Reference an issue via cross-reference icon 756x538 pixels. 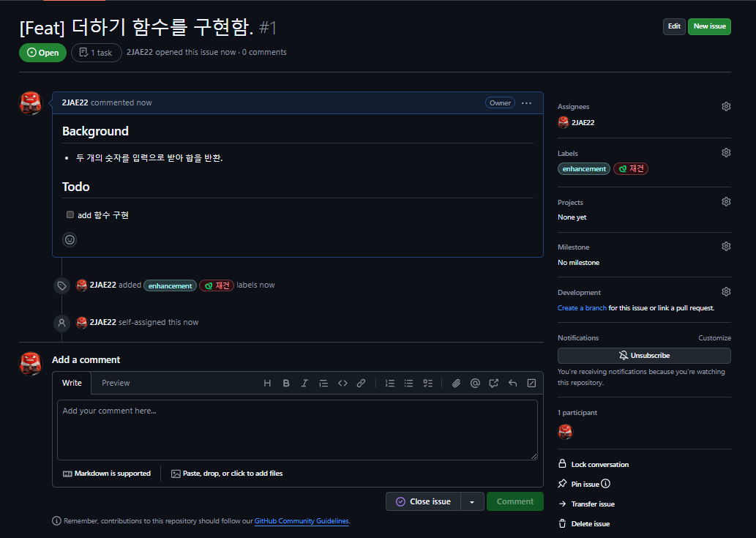pos(494,384)
